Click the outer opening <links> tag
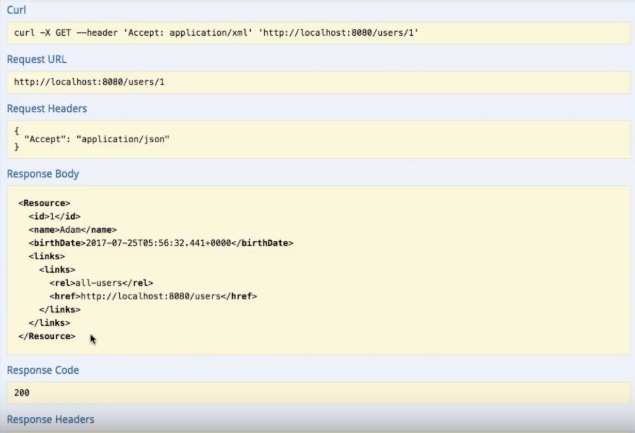Screen dimensions: 635x433 47,256
